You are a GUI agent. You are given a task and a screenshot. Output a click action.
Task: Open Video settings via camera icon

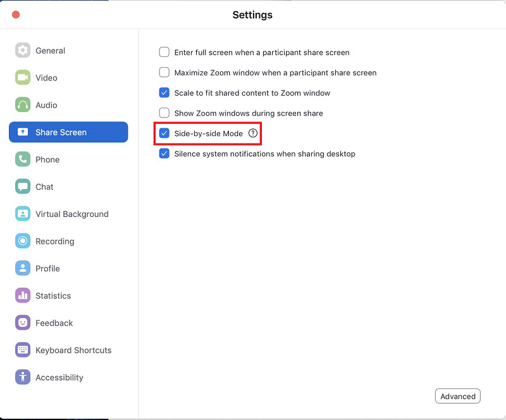23,78
